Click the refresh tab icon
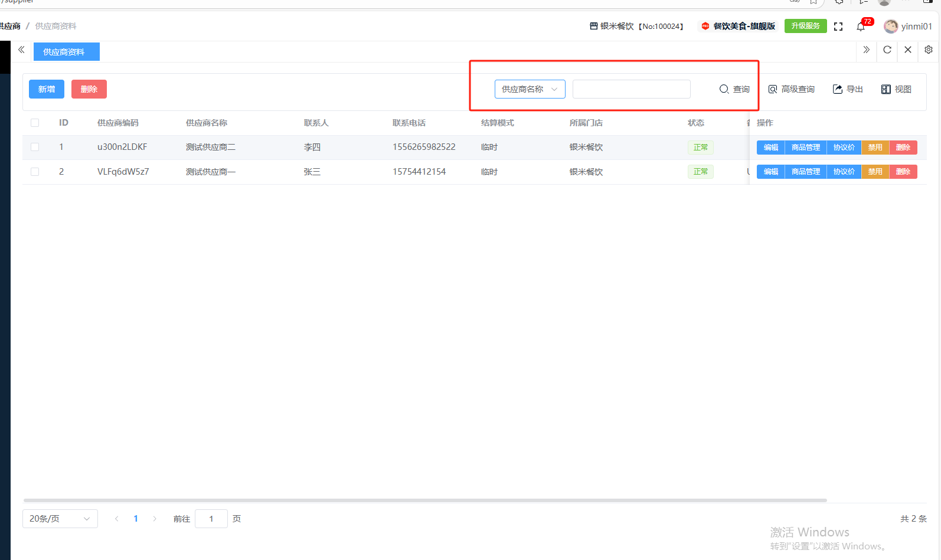Viewport: 941px width, 560px height. (x=887, y=50)
